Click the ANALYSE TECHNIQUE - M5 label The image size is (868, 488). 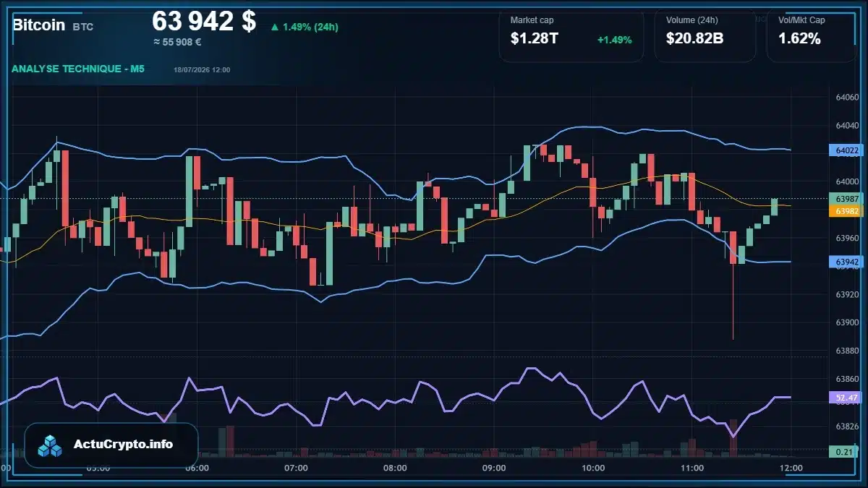(78, 69)
